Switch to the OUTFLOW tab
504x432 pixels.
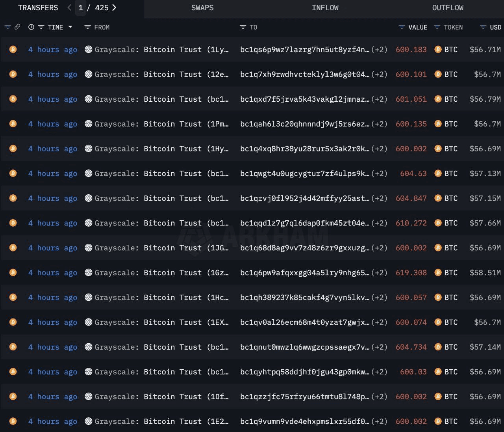[x=448, y=8]
